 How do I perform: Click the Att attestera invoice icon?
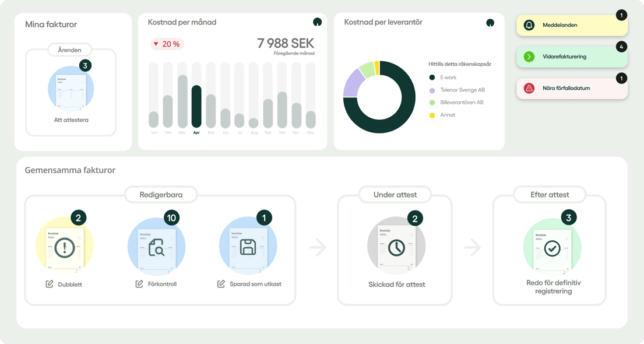pos(71,89)
